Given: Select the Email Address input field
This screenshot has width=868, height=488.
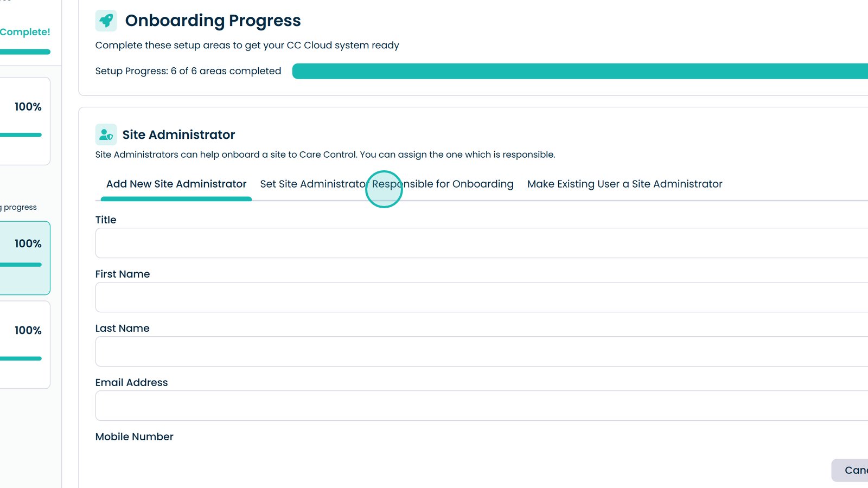Looking at the screenshot, I should click(x=477, y=406).
